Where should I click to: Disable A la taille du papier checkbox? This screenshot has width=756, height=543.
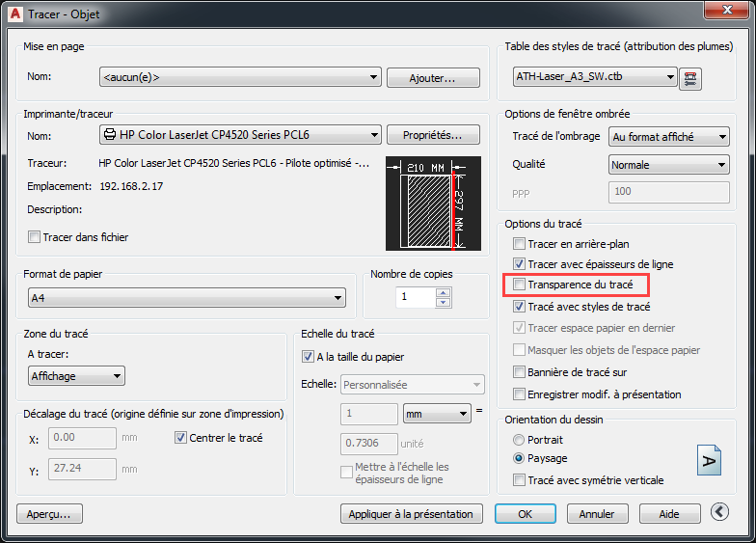click(309, 357)
